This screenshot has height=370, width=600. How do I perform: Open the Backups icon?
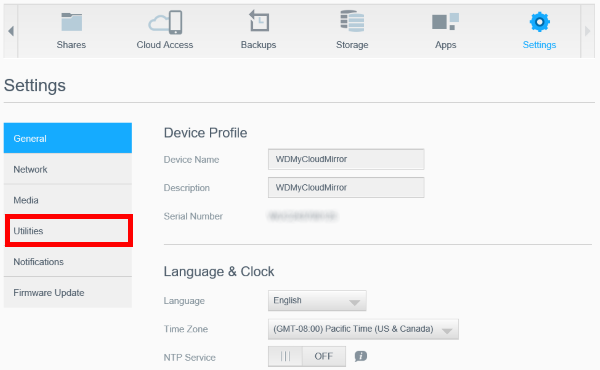click(x=259, y=21)
